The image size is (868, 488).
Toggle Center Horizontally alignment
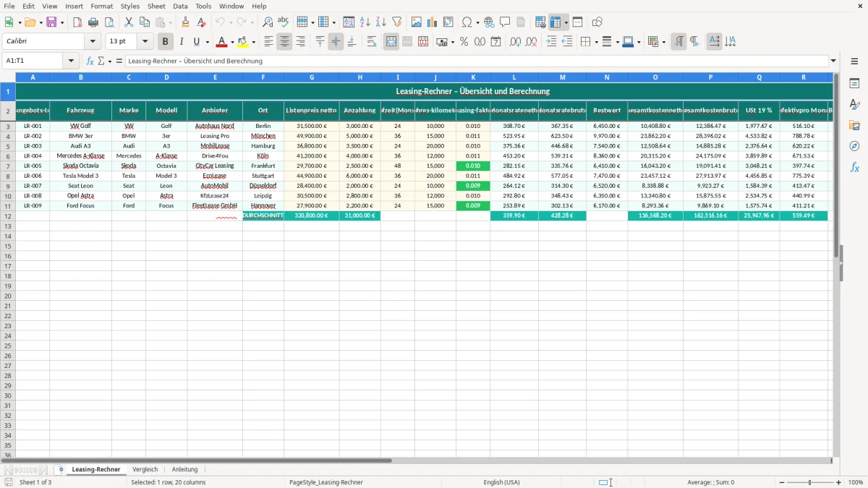(x=284, y=42)
